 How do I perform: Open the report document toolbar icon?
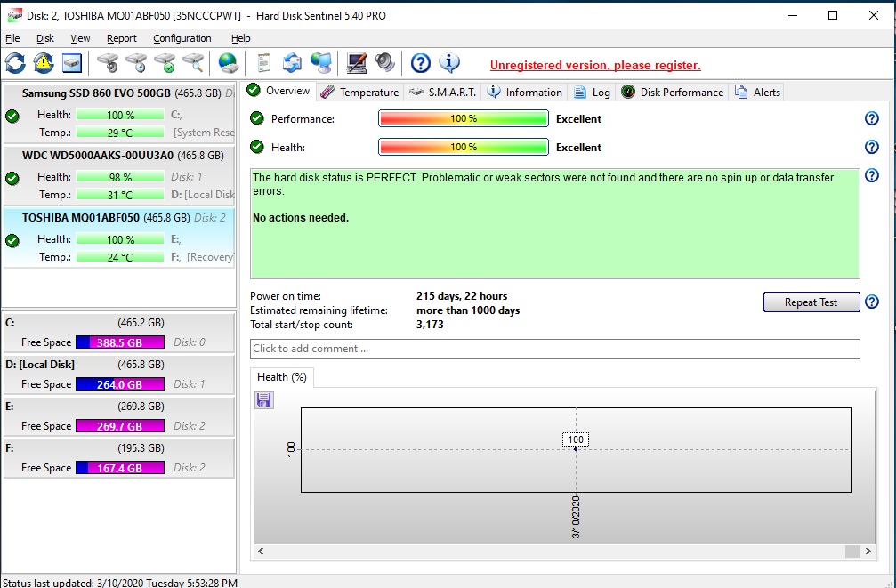point(263,63)
